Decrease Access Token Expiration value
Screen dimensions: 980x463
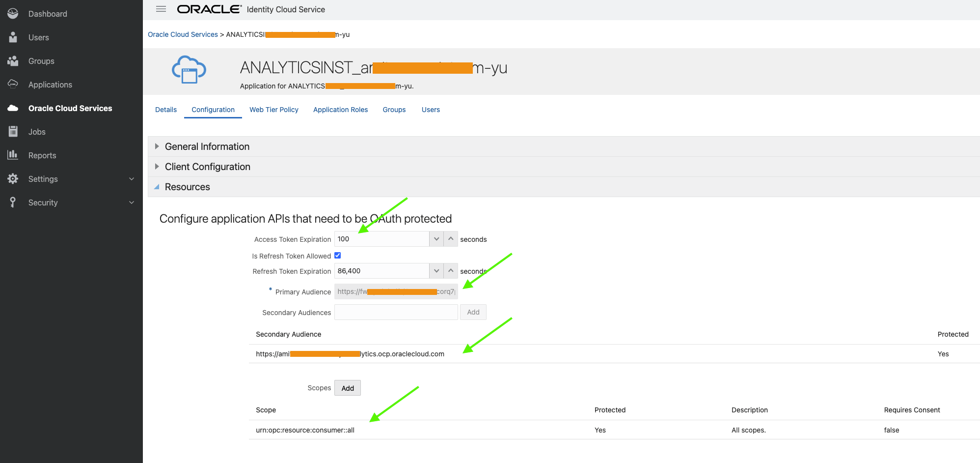(x=436, y=239)
